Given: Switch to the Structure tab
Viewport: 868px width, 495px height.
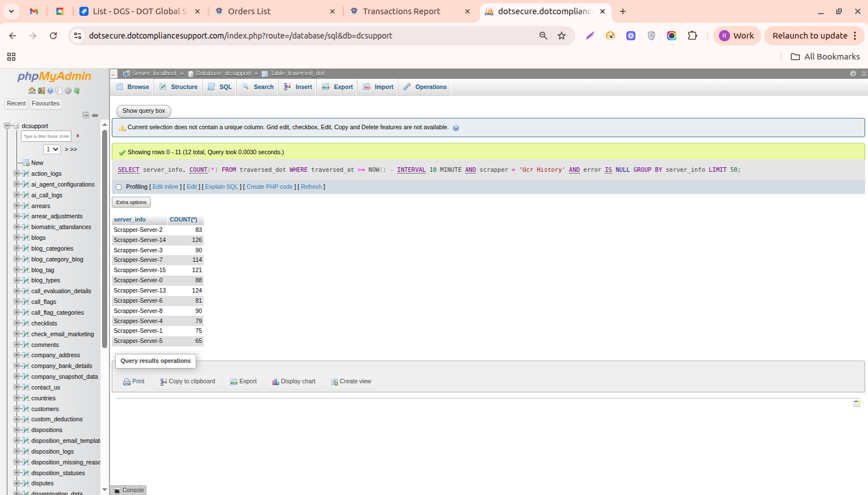Looking at the screenshot, I should [179, 87].
